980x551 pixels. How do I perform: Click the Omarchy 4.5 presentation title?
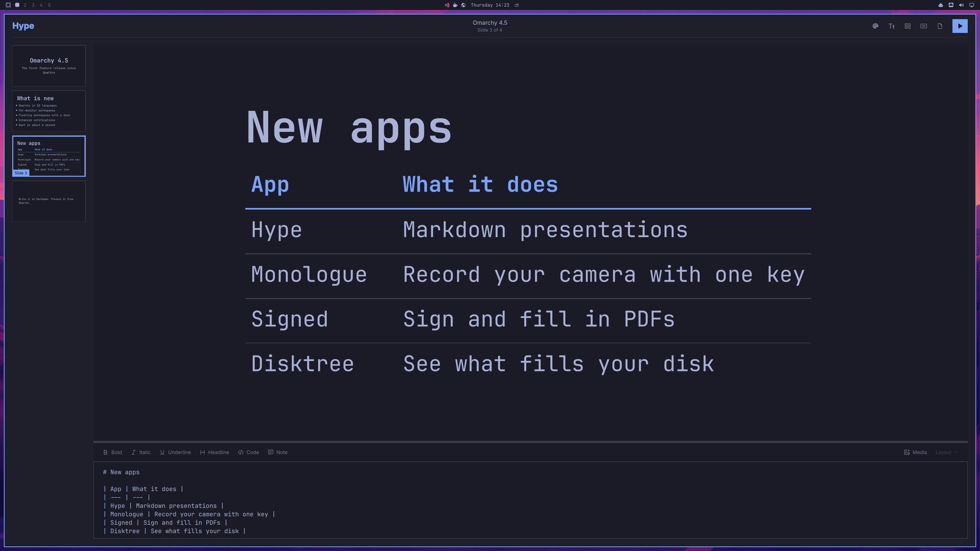(490, 23)
